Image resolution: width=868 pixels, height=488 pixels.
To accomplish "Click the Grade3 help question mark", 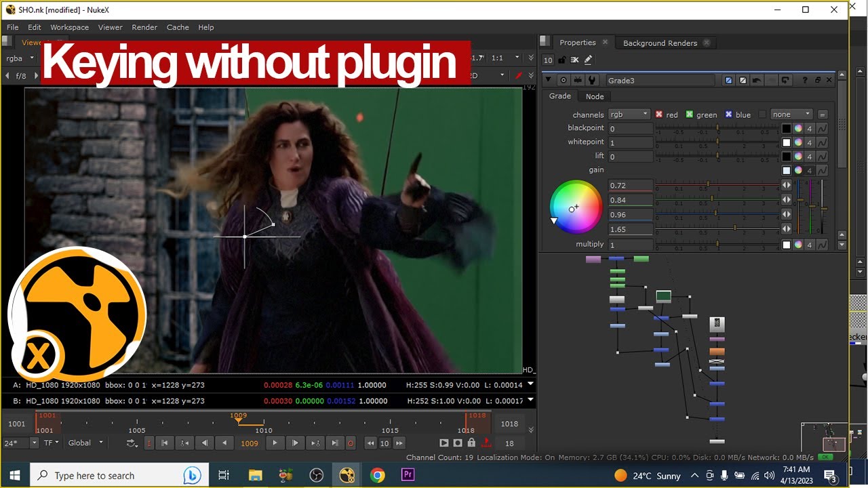I will pyautogui.click(x=806, y=80).
